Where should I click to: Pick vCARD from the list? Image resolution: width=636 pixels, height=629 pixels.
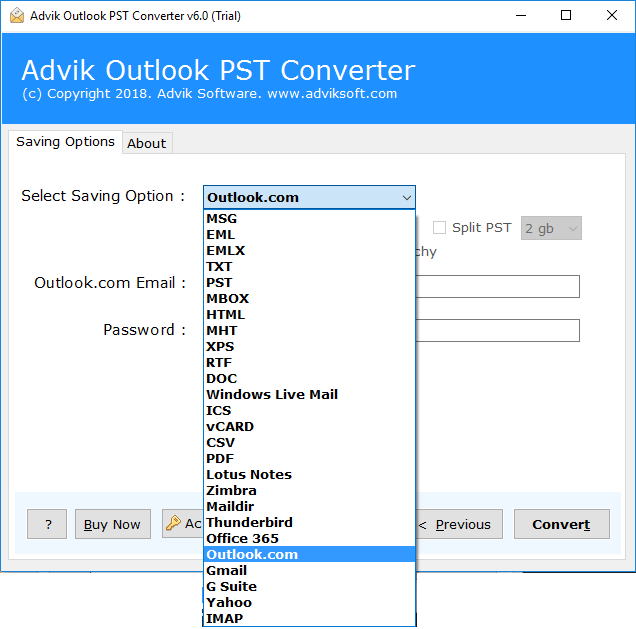[309, 427]
